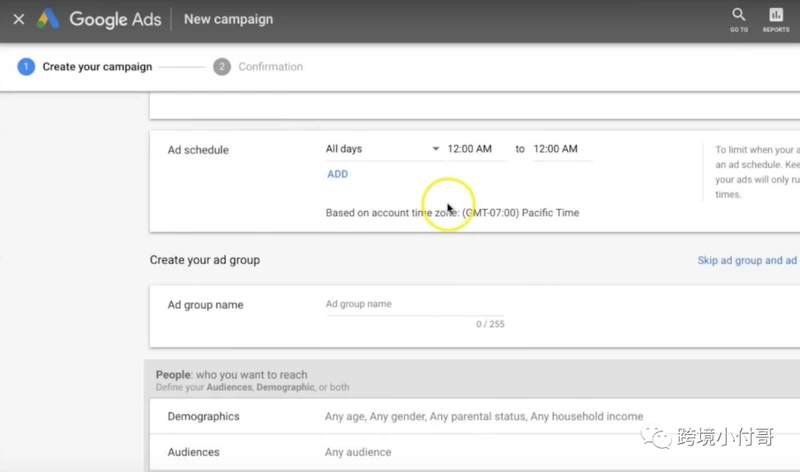
Task: Click the WeChat watermark icon
Action: [656, 437]
